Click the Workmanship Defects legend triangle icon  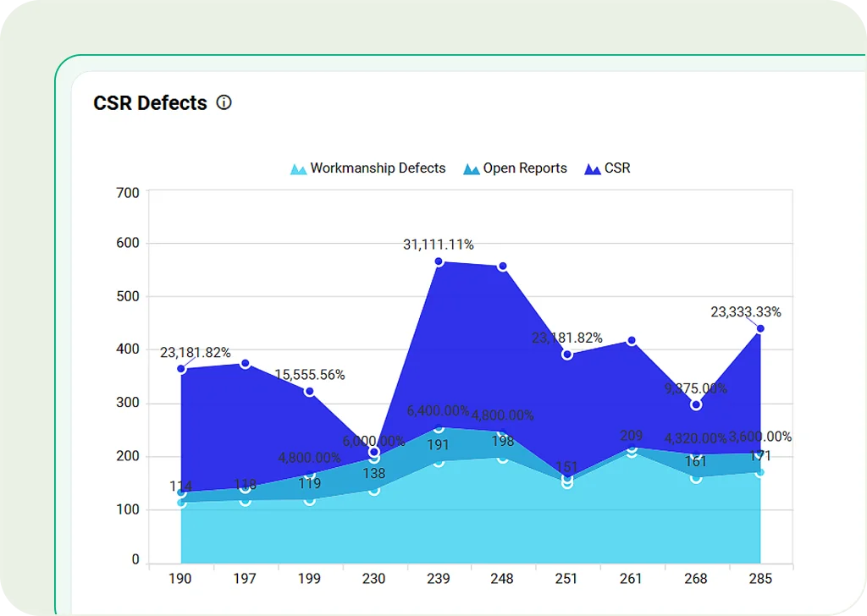pos(298,169)
